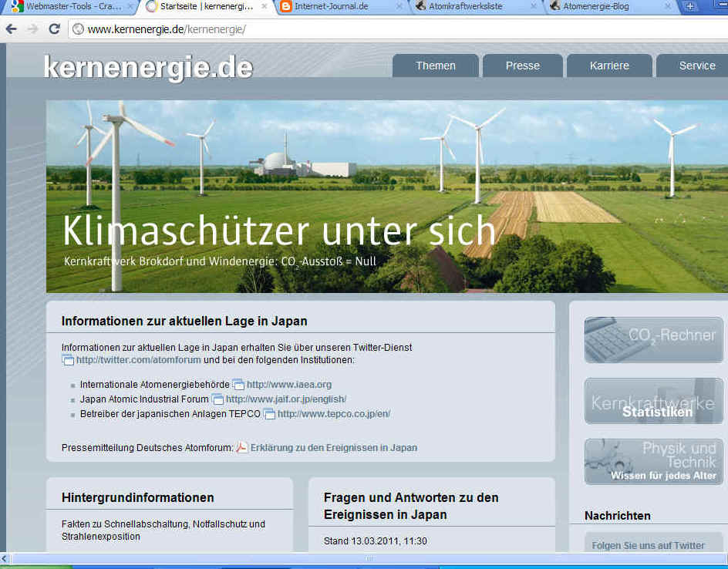Open the Service navigation menu
This screenshot has height=569, width=728.
click(x=694, y=66)
